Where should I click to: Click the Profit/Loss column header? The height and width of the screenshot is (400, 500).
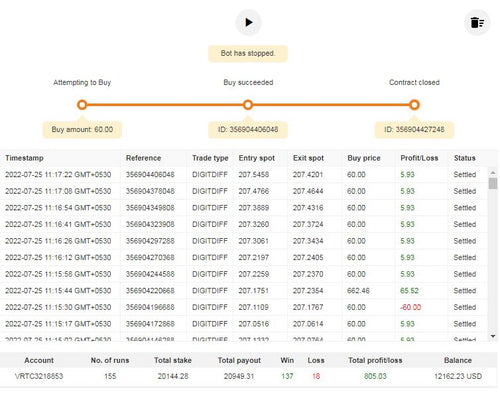click(x=419, y=158)
